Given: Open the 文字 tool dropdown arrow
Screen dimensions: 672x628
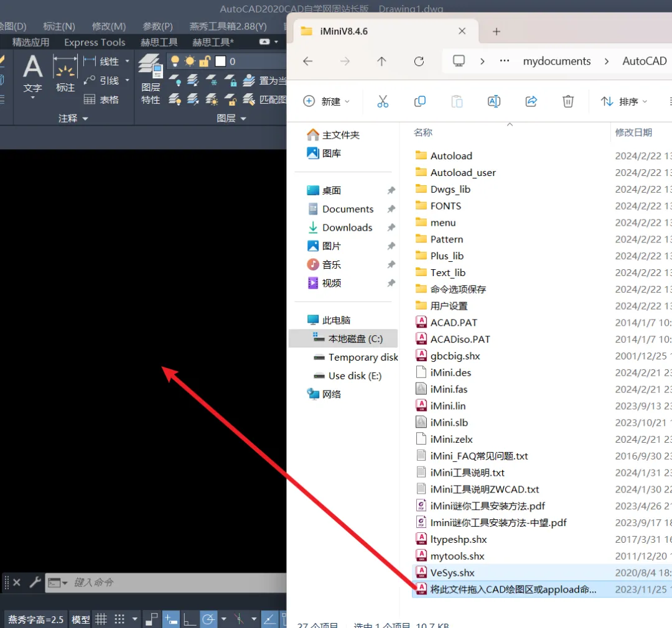Looking at the screenshot, I should coord(33,98).
